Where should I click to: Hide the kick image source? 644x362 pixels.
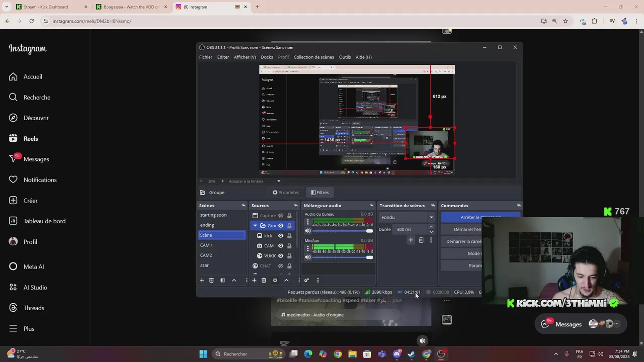[281, 236]
